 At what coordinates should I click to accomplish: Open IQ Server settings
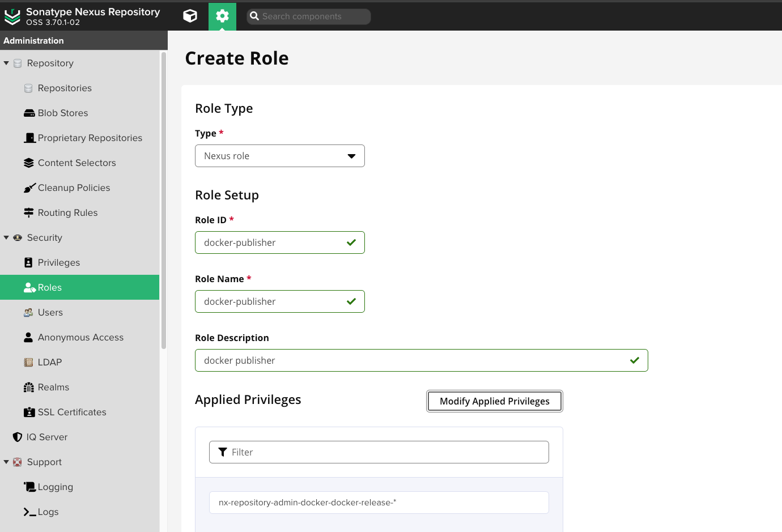[x=47, y=437]
